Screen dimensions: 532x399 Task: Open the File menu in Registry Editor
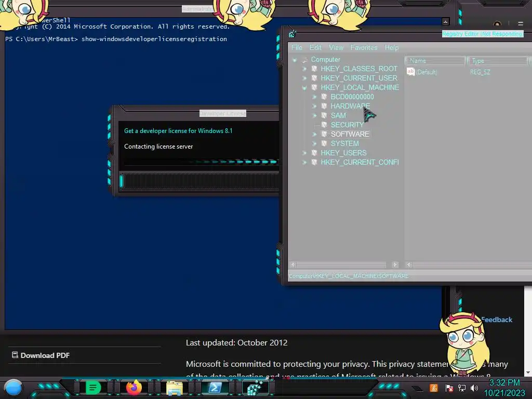(x=297, y=47)
